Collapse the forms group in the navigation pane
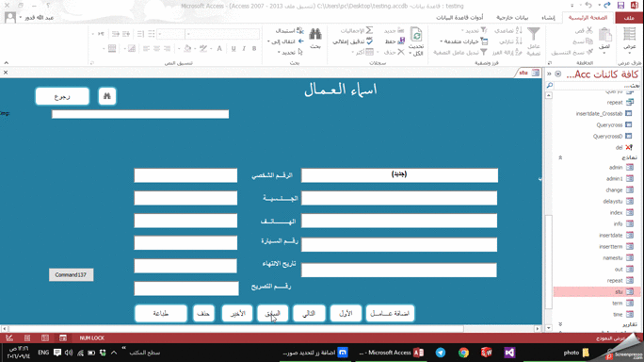The height and width of the screenshot is (362, 644). tap(560, 157)
